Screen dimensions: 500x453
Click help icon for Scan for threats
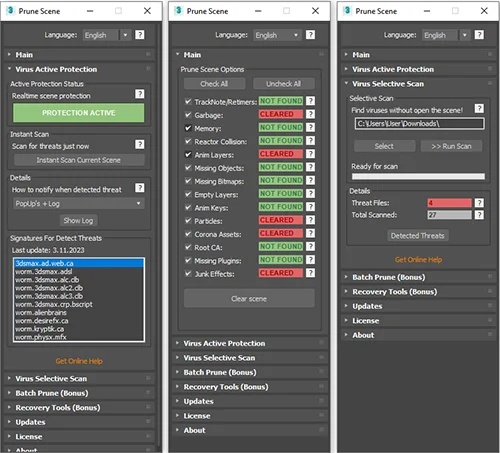[x=140, y=144]
